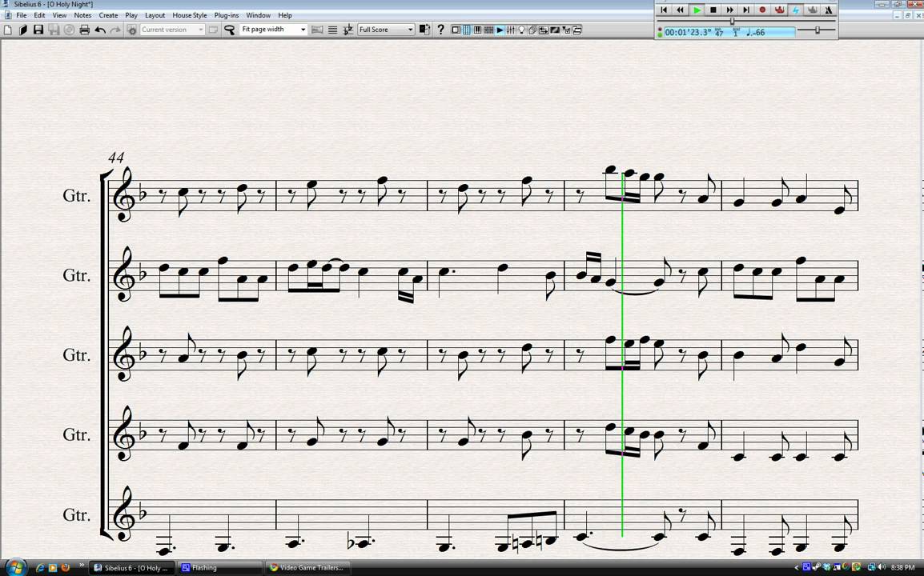Image resolution: width=924 pixels, height=576 pixels.
Task: Move playback line to end
Action: 746,10
